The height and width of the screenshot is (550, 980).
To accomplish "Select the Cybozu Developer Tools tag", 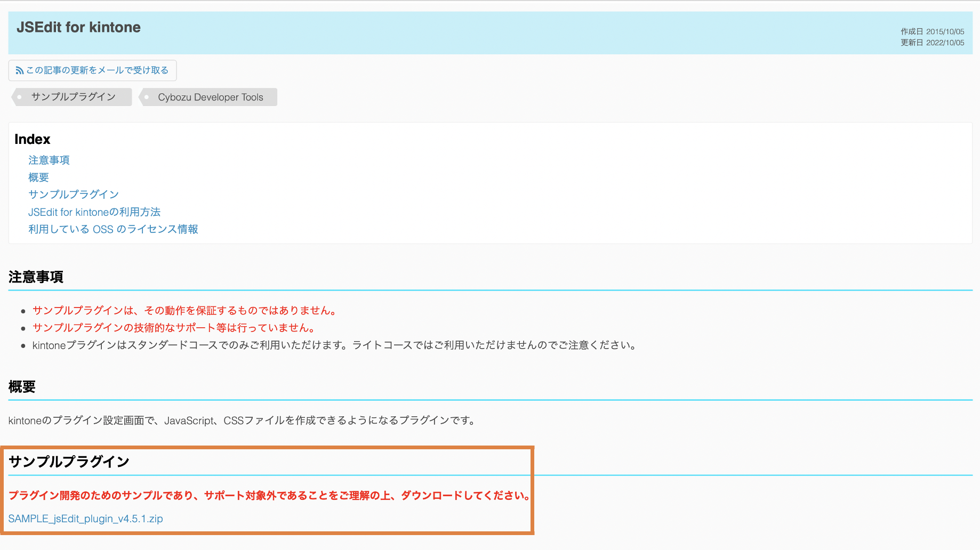I will point(210,97).
